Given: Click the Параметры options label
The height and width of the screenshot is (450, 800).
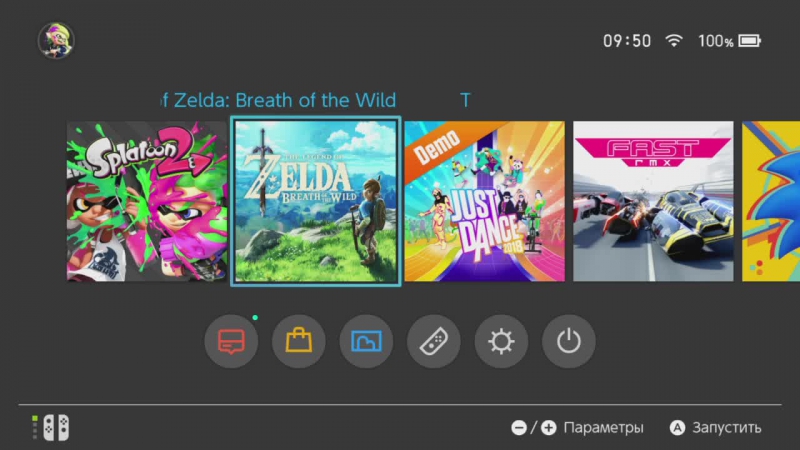Looking at the screenshot, I should pyautogui.click(x=603, y=428).
